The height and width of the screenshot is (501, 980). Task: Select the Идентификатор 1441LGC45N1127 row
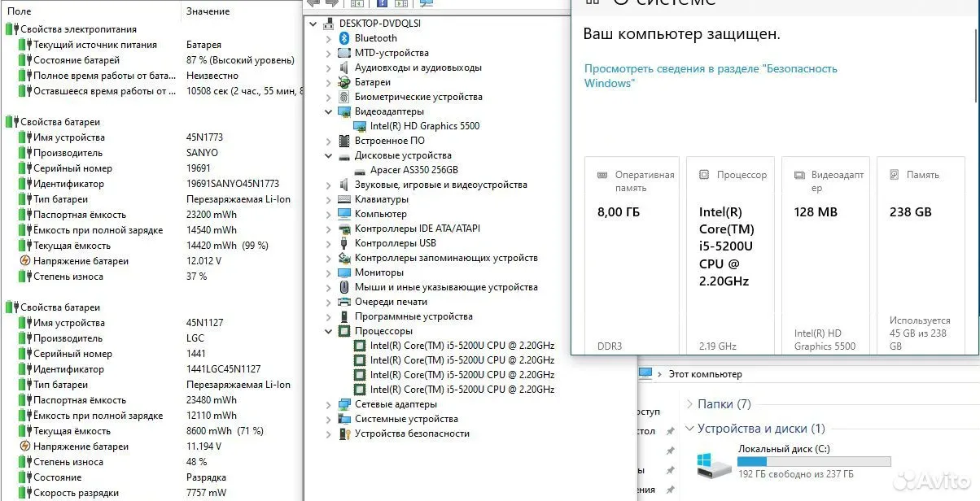pyautogui.click(x=153, y=369)
